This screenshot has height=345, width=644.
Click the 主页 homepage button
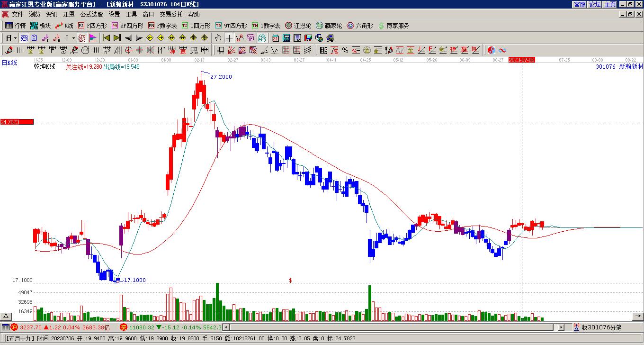(610, 4)
